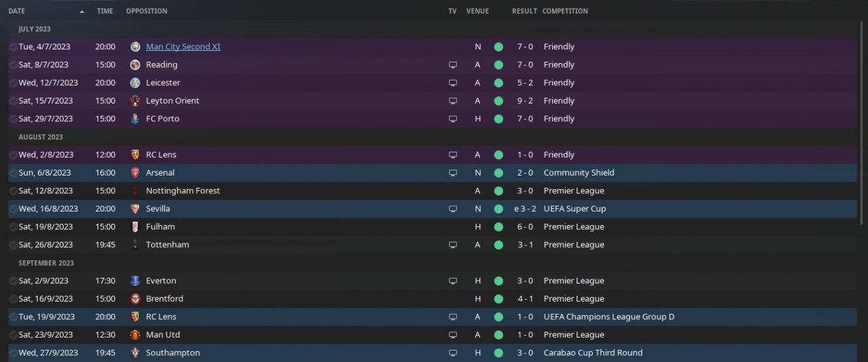Collapse the August 2023 month group
Viewport: 868px width, 362px height.
[x=41, y=137]
